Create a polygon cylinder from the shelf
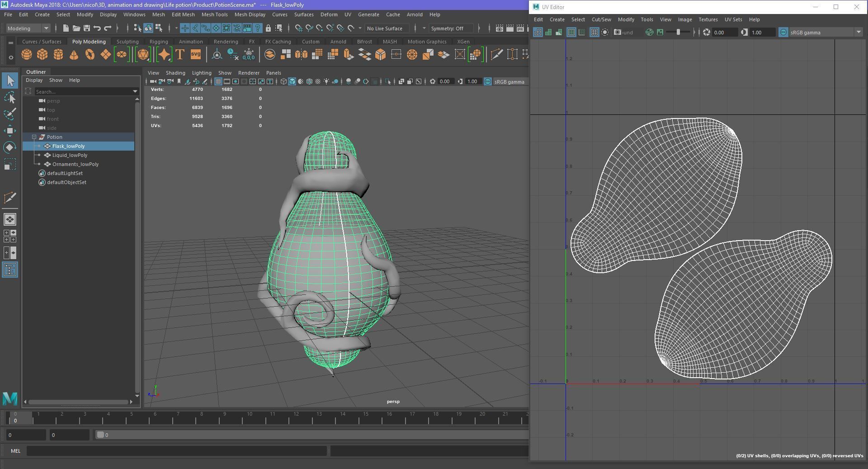The width and height of the screenshot is (868, 469). pos(58,55)
